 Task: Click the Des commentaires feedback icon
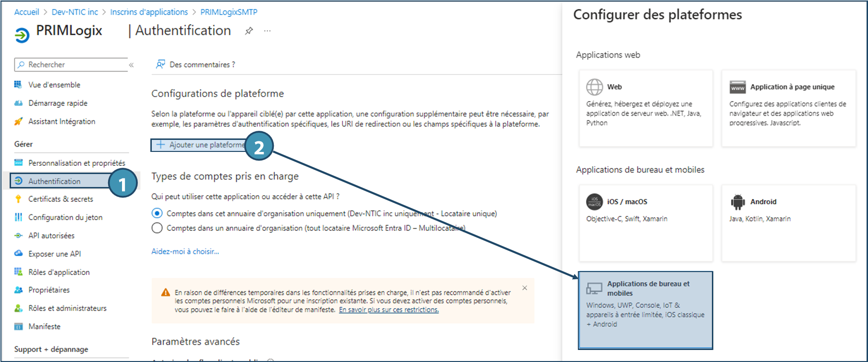(160, 64)
